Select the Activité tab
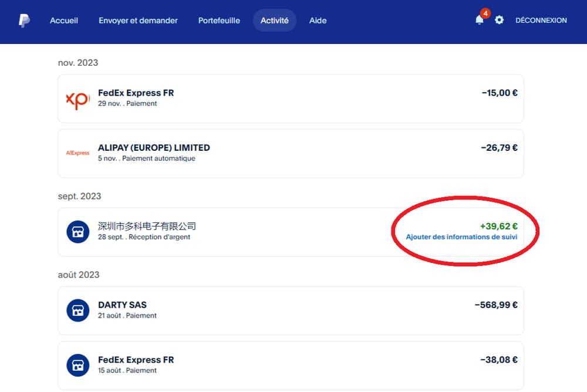Image resolution: width=587 pixels, height=392 pixels. pyautogui.click(x=274, y=21)
